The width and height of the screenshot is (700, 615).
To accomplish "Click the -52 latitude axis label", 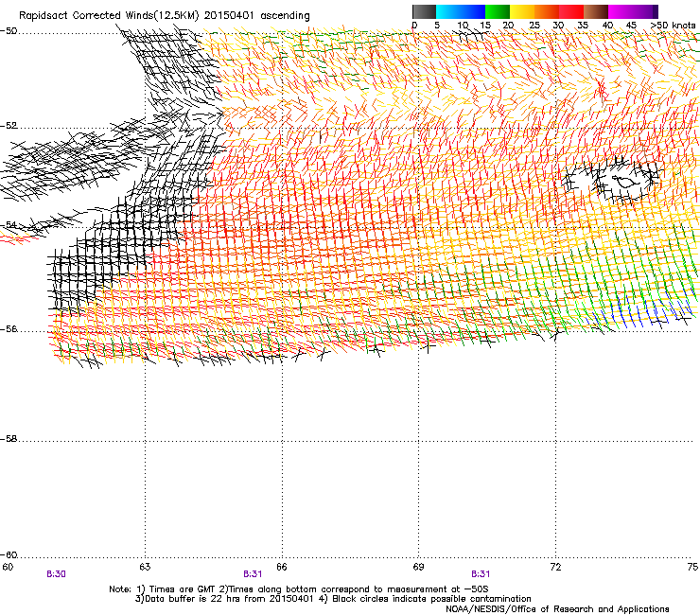I will [9, 126].
